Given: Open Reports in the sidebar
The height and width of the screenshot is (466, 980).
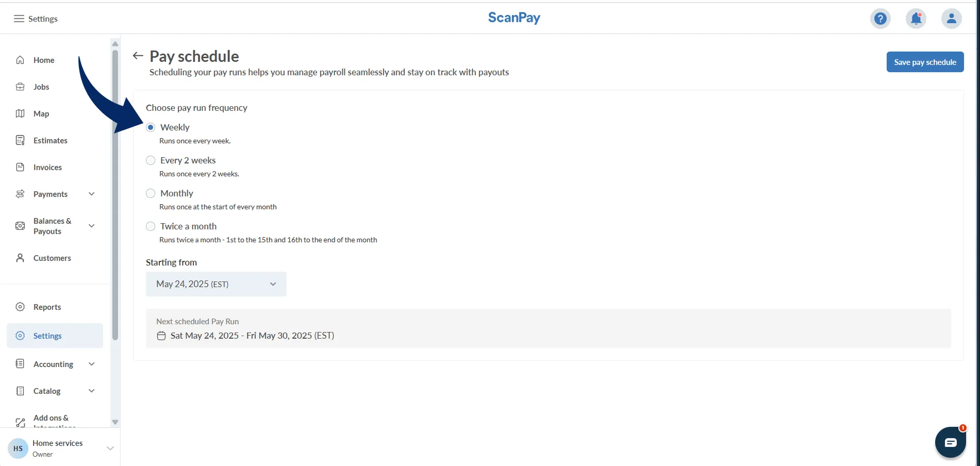Looking at the screenshot, I should pos(47,307).
